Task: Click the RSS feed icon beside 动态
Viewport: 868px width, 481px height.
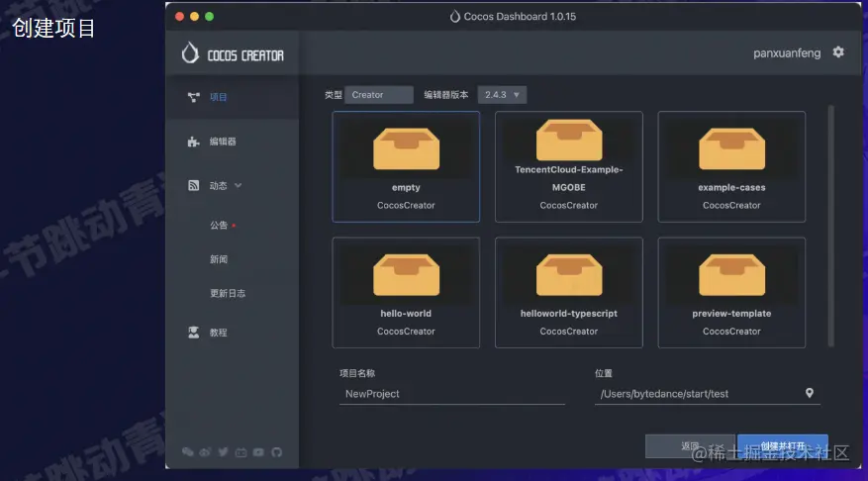Action: click(x=193, y=185)
